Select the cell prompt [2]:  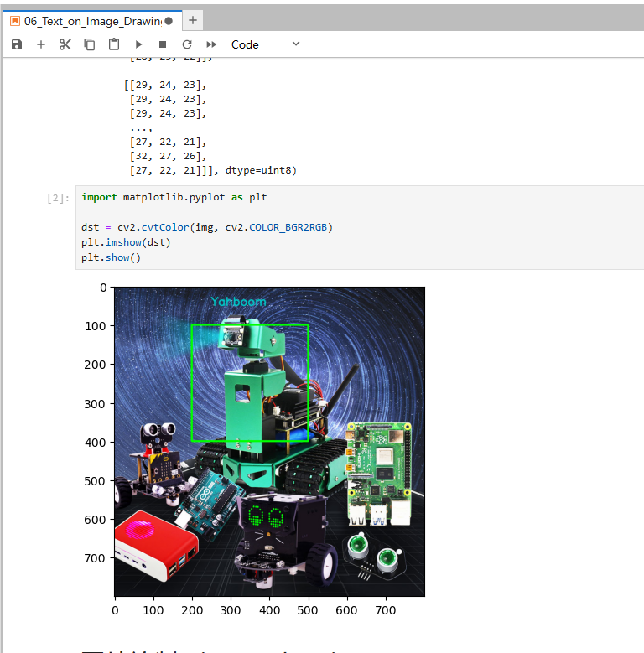pyautogui.click(x=58, y=198)
